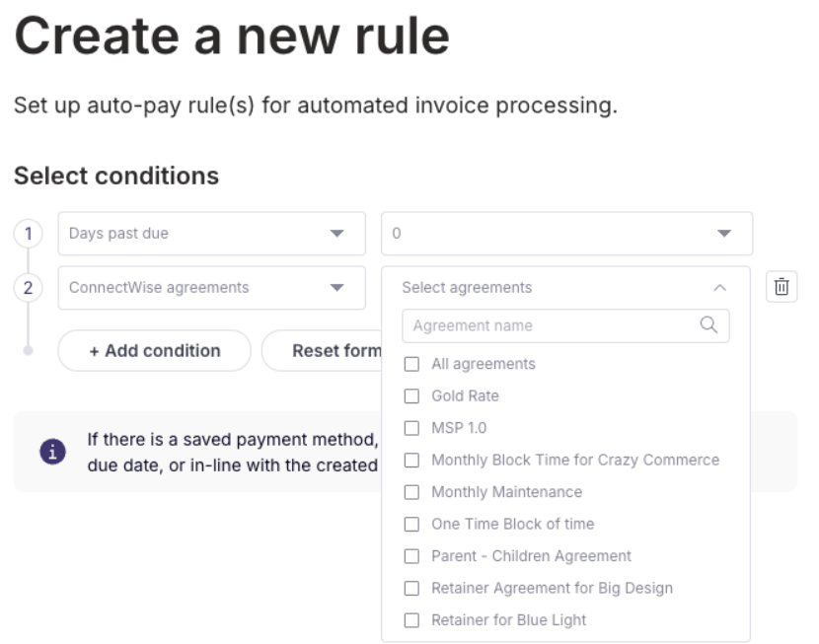Expand the days value dropdown showing 0

566,234
